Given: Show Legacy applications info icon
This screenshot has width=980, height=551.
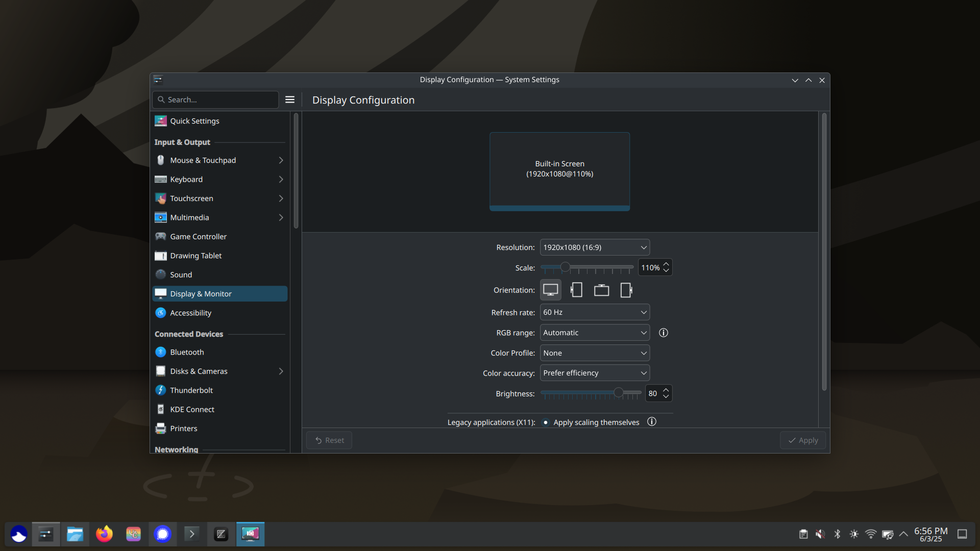Looking at the screenshot, I should (x=652, y=422).
